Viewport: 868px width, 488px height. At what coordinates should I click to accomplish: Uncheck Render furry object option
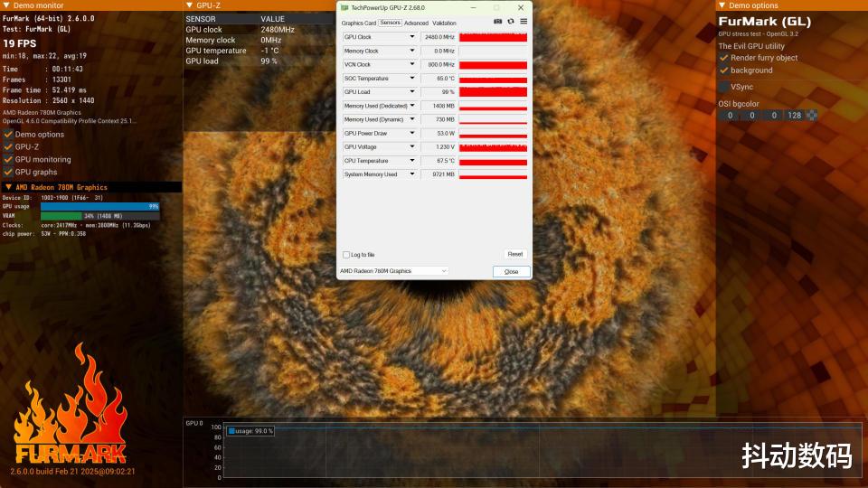(723, 58)
